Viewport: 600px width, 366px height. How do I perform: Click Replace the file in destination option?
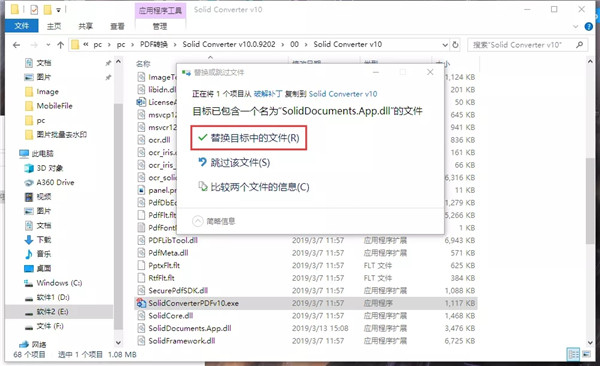click(x=249, y=138)
